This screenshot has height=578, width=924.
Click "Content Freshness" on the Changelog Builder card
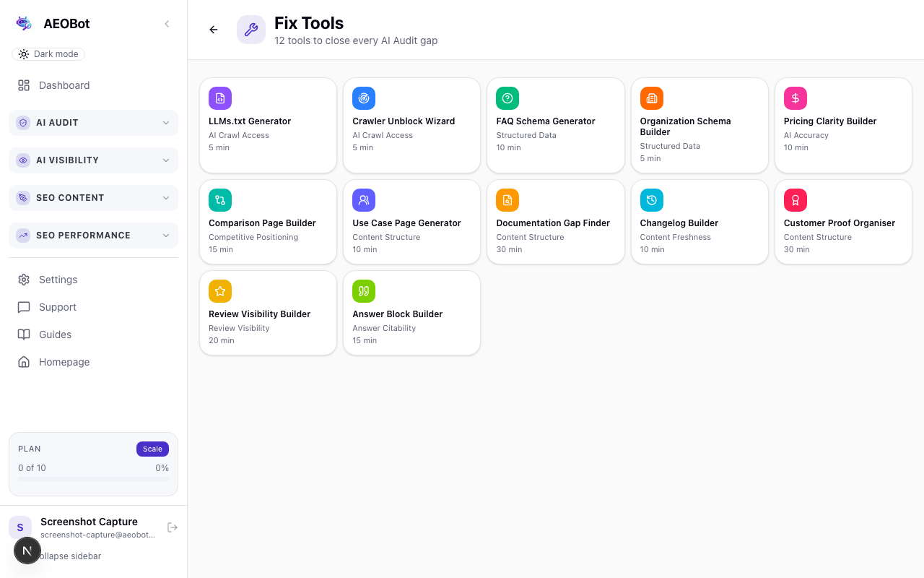coord(675,237)
